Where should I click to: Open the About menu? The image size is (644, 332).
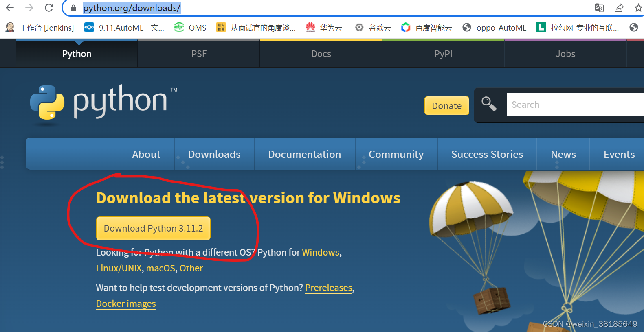[x=146, y=154]
